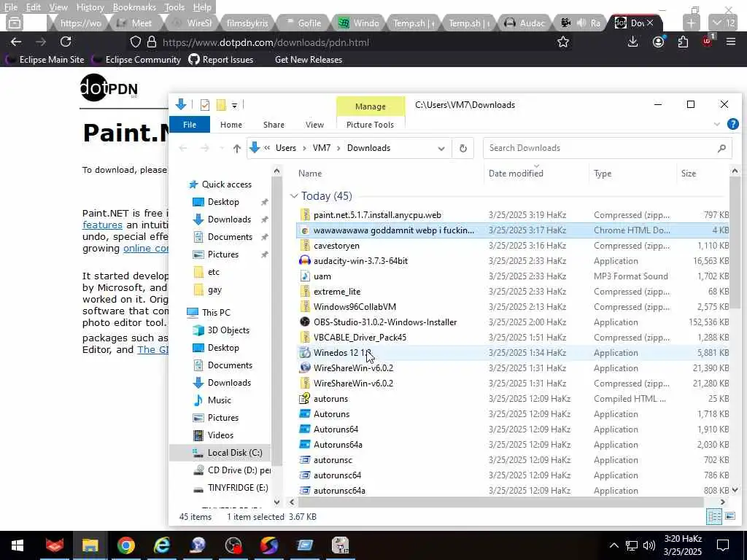Image resolution: width=747 pixels, height=560 pixels.
Task: Click the Firefox URL address bar
Action: (x=352, y=42)
